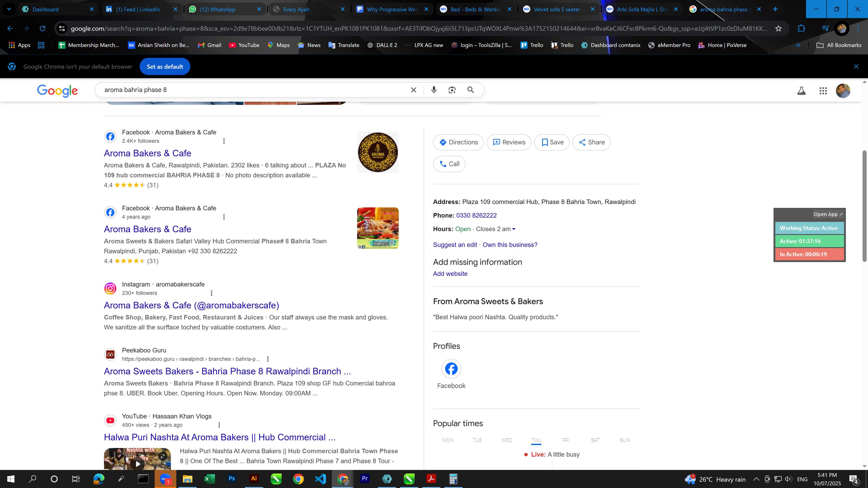
Task: Click the Aroma round logo thumbnail
Action: coord(378,152)
